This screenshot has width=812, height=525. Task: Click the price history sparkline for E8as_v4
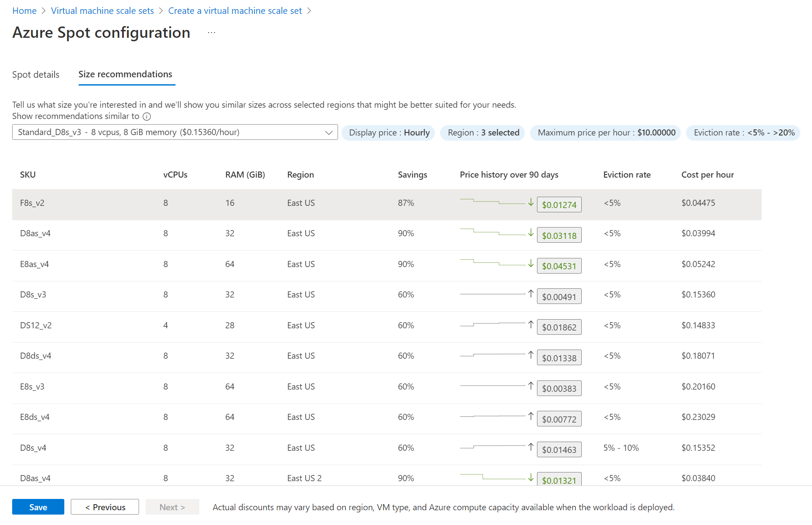[x=492, y=263]
